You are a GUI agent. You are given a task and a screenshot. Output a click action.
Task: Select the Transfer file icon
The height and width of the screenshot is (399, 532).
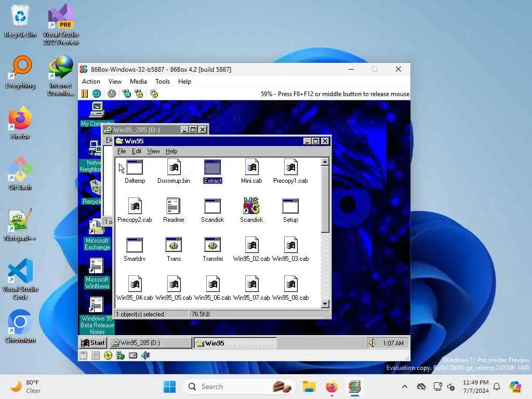(212, 249)
